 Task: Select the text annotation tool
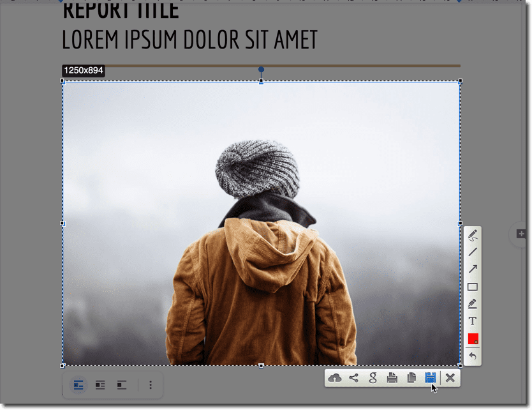[472, 321]
